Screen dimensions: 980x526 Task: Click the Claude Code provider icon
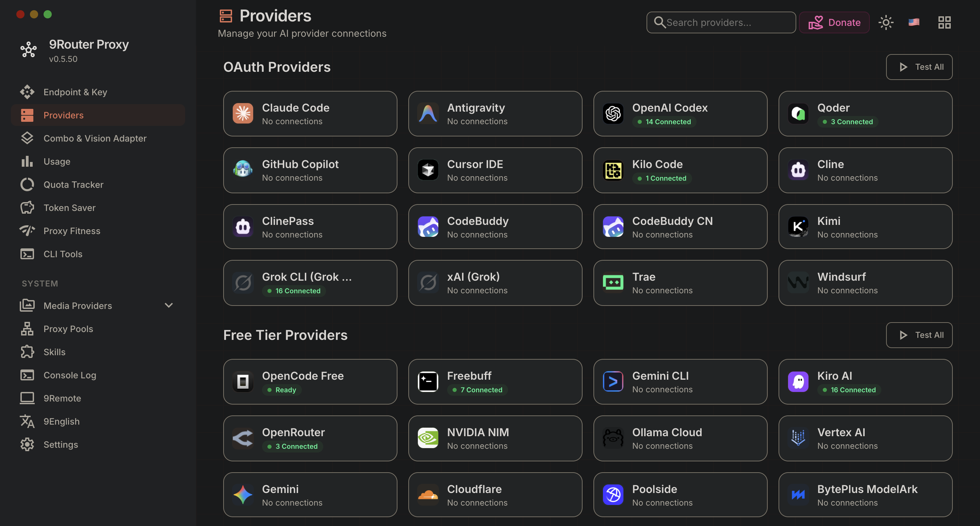[x=243, y=113]
